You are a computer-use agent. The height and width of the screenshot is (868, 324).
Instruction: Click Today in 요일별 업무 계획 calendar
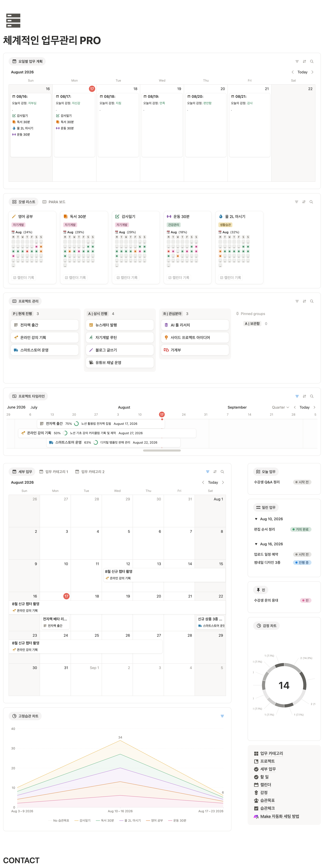coord(302,72)
